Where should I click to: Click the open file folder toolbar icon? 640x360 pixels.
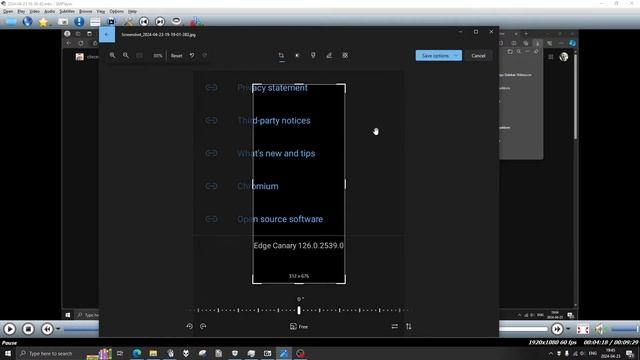(11, 22)
